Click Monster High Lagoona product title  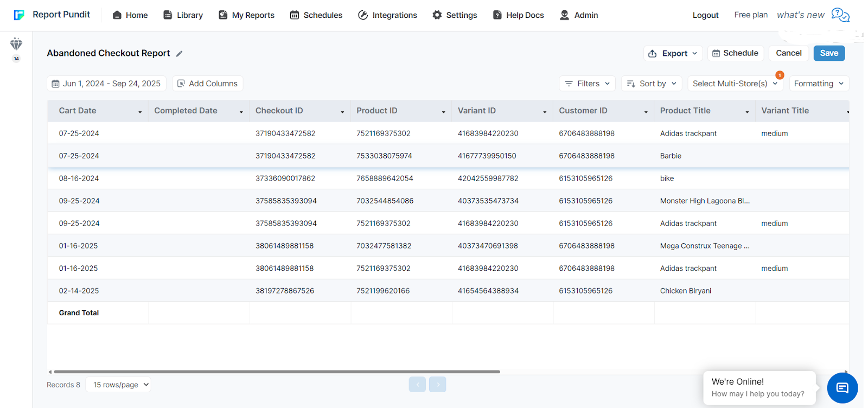pos(705,201)
